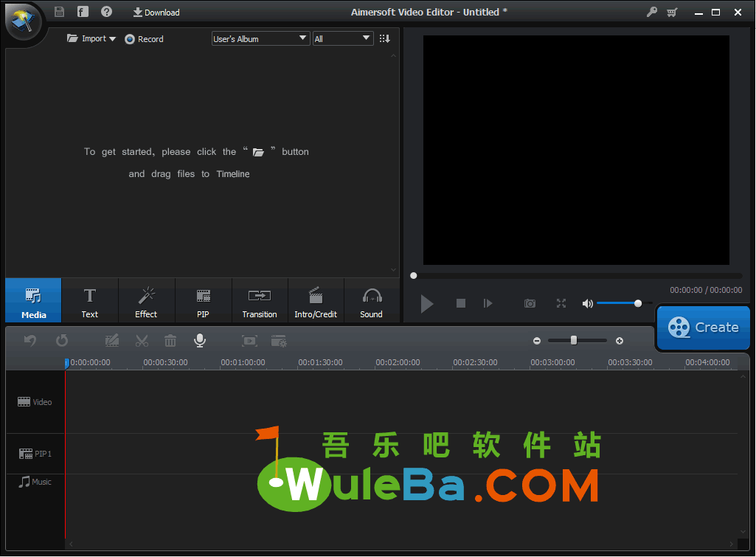Viewport: 756px width, 557px height.
Task: Zoom out the timeline with minus icon
Action: pyautogui.click(x=537, y=341)
